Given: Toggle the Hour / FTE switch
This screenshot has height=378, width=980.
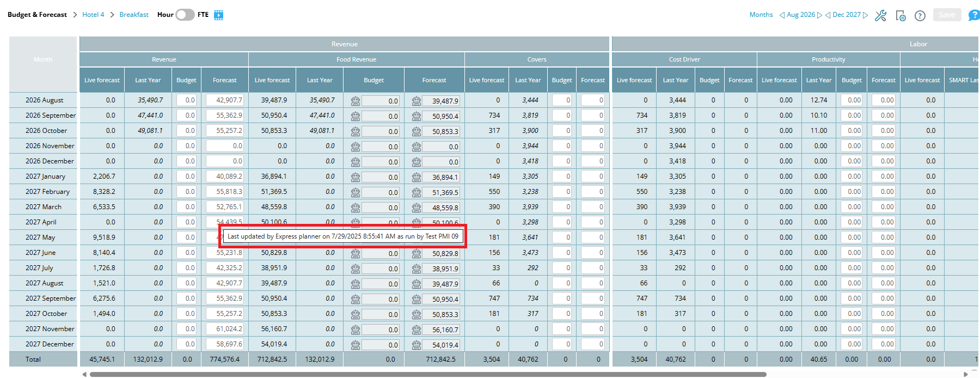Looking at the screenshot, I should 185,15.
